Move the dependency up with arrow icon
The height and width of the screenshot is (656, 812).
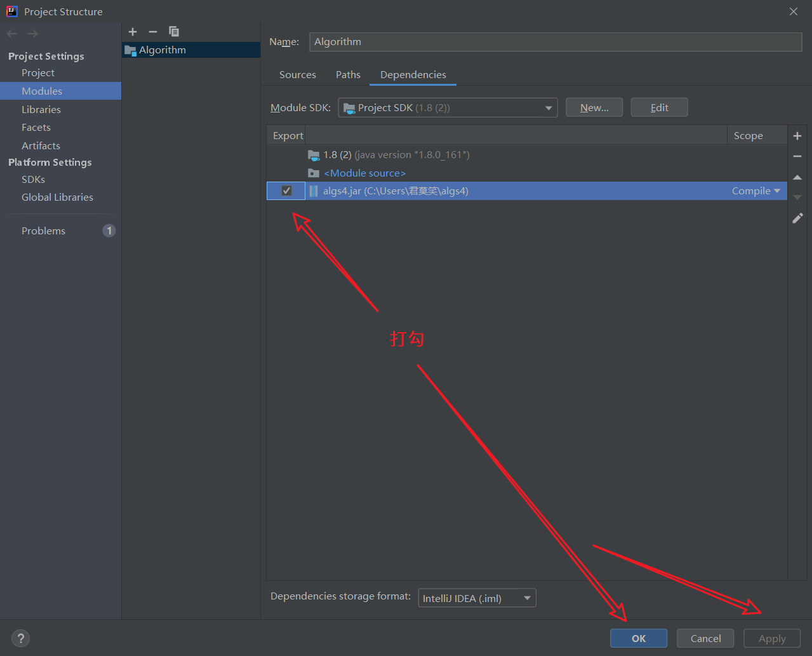797,177
